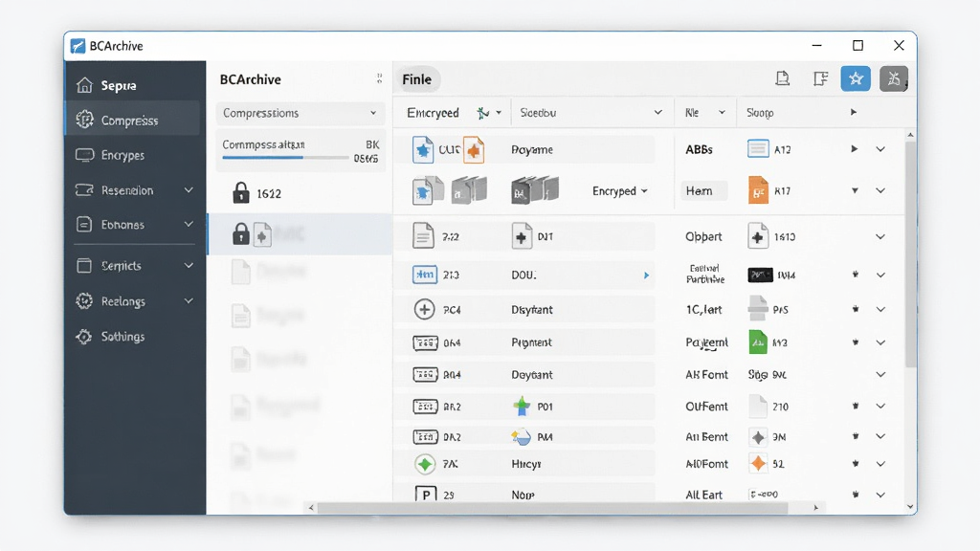The height and width of the screenshot is (551, 980).
Task: Open the Encryped dropdown next to Hem
Action: pos(619,191)
